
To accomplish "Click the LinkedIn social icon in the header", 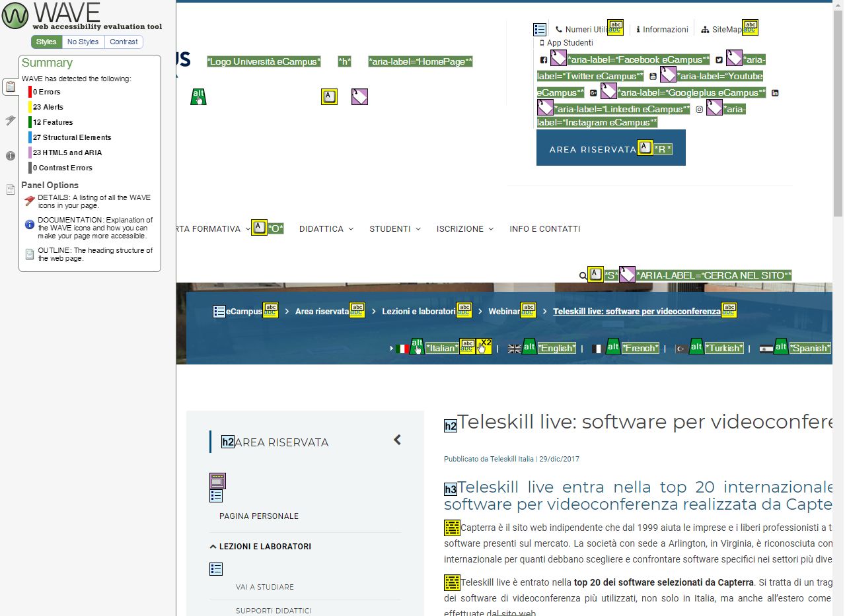I will pyautogui.click(x=775, y=93).
